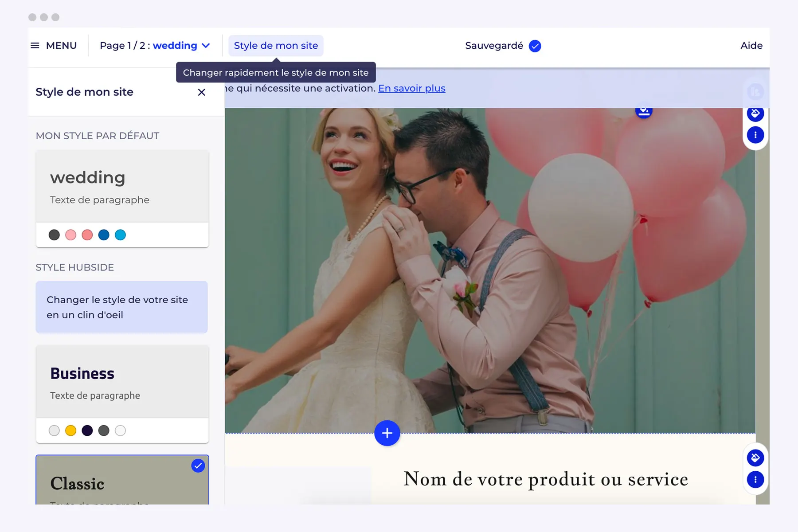This screenshot has height=532, width=798.
Task: Follow the En savoir plus link
Action: click(412, 88)
